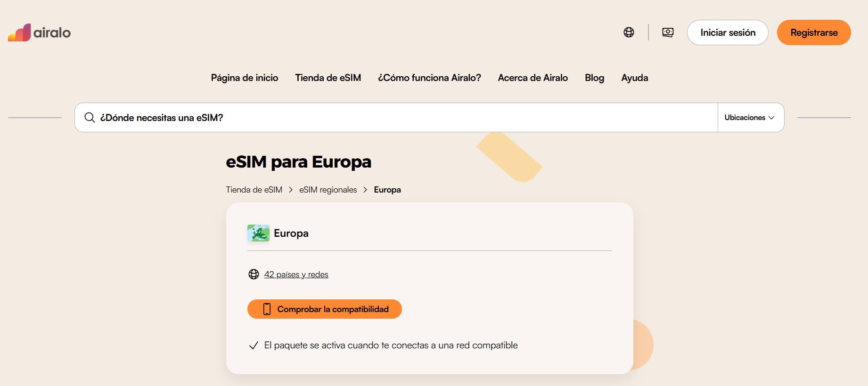Open Acerca de Airalo page
The height and width of the screenshot is (386, 868).
pos(532,78)
